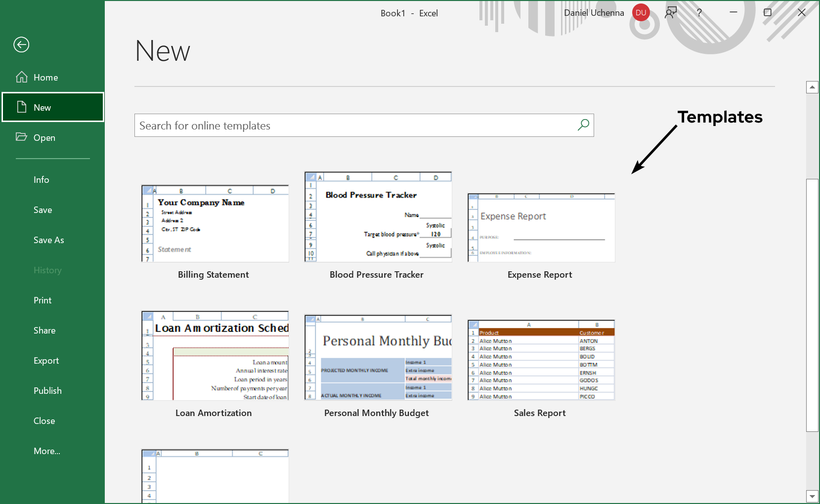Image resolution: width=820 pixels, height=504 pixels.
Task: Click the Open folder icon
Action: [21, 137]
